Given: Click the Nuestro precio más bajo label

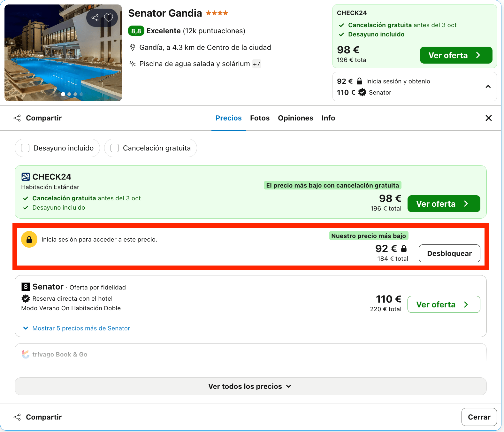Looking at the screenshot, I should [x=369, y=236].
